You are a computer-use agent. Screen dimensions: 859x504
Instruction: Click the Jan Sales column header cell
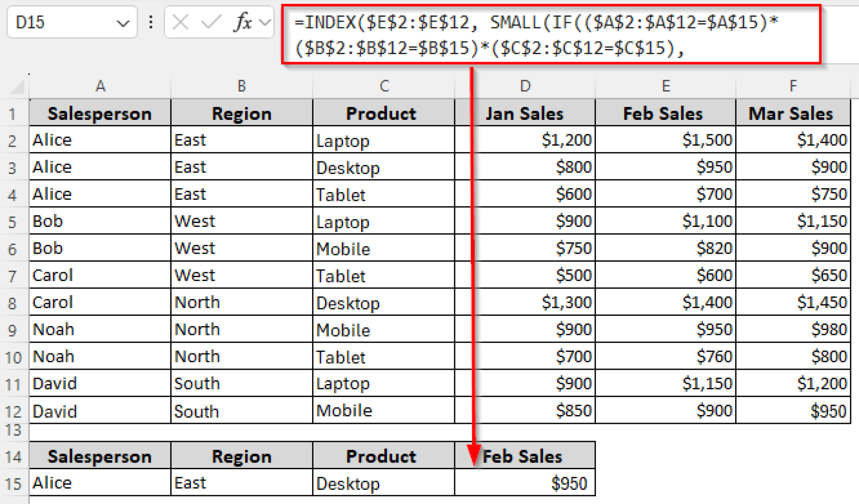point(525,112)
